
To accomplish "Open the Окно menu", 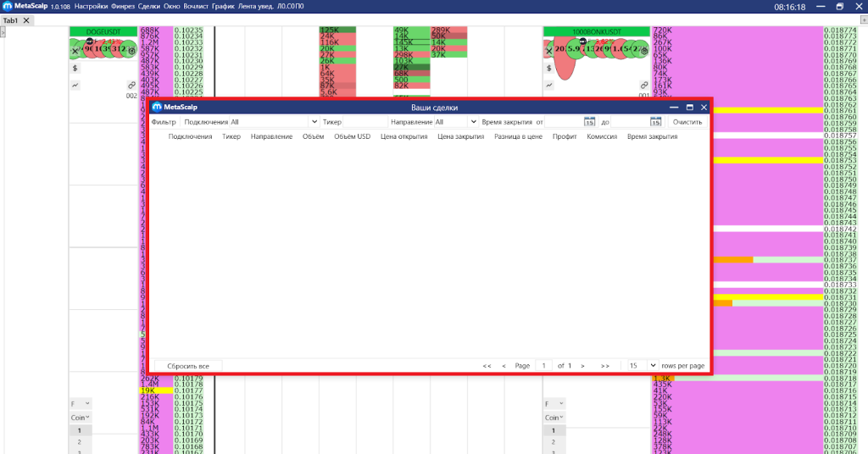I will (x=171, y=7).
